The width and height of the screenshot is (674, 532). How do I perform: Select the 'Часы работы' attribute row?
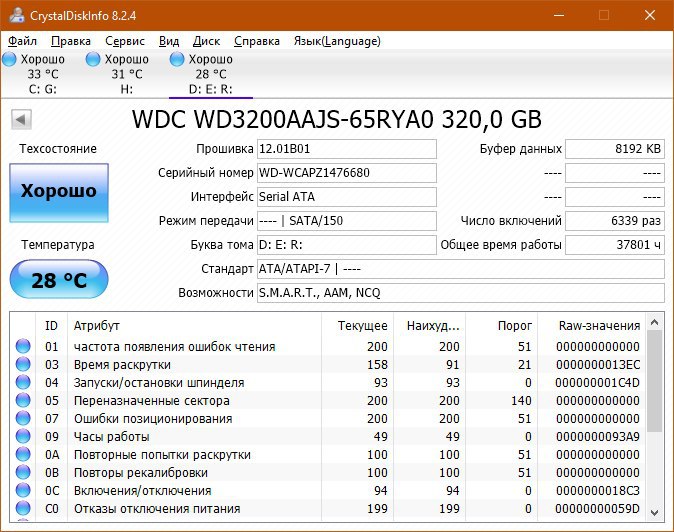tap(328, 437)
